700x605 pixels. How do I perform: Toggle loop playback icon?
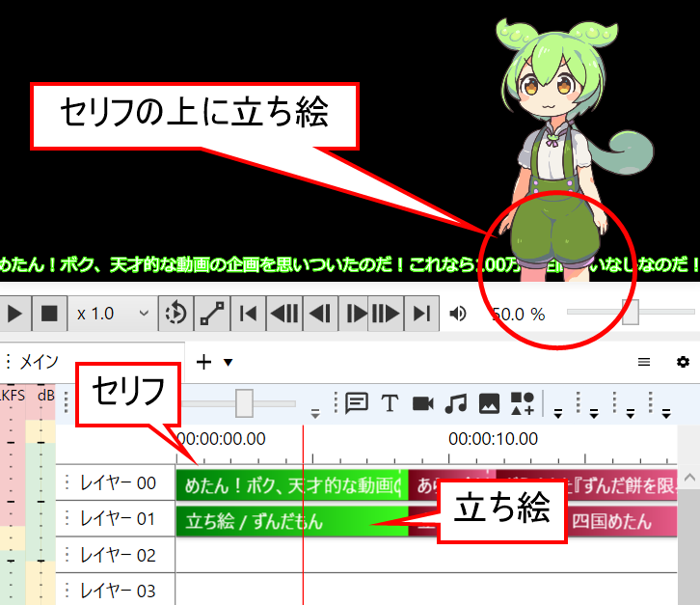(175, 314)
